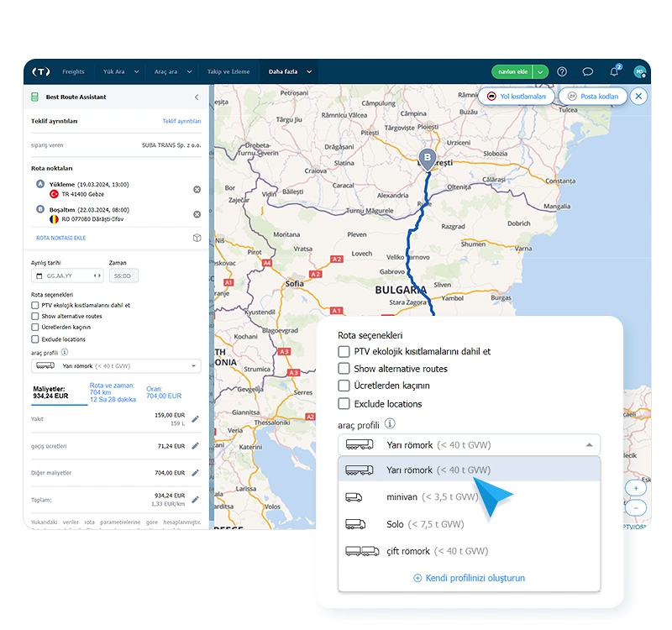Collapse the enlarged araç profili dropdown
672x630 pixels.
pos(590,445)
